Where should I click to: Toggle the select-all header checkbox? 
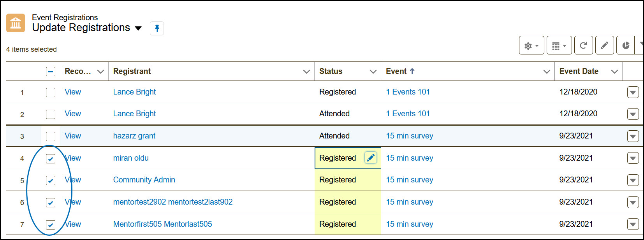pos(51,72)
